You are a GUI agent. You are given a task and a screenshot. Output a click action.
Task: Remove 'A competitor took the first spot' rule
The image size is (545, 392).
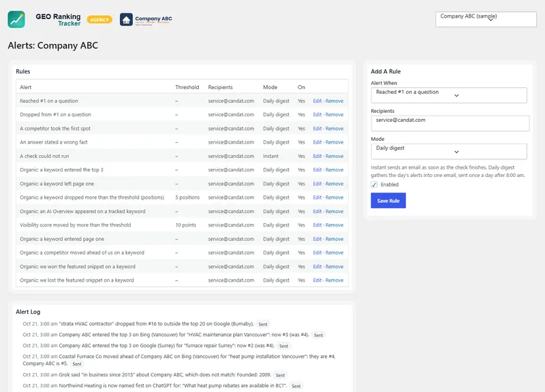[334, 129]
